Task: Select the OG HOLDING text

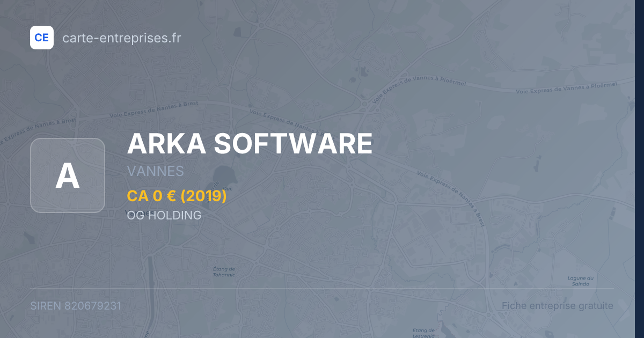Action: 164,215
